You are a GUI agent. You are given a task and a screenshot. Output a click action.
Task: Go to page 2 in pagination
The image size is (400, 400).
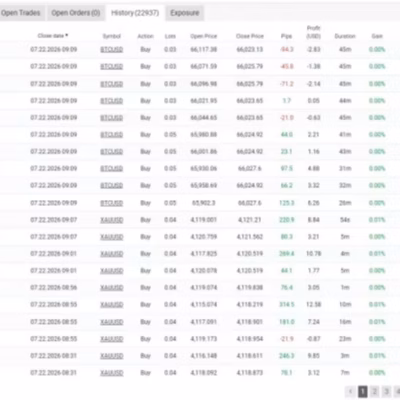(x=374, y=391)
